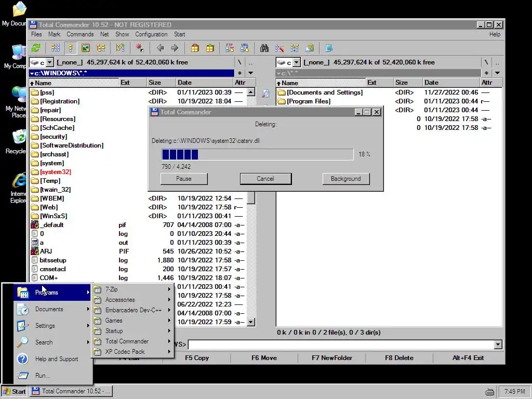Image resolution: width=532 pixels, height=399 pixels.
Task: Open the Mark menu
Action: [x=54, y=34]
